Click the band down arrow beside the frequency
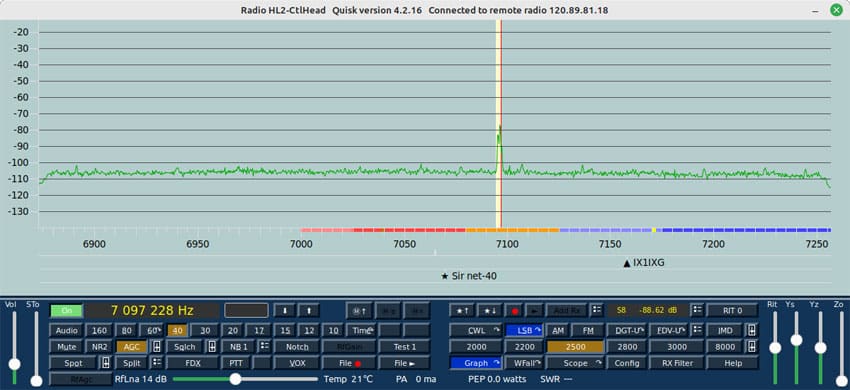Image resolution: width=850 pixels, height=390 pixels. (x=284, y=311)
